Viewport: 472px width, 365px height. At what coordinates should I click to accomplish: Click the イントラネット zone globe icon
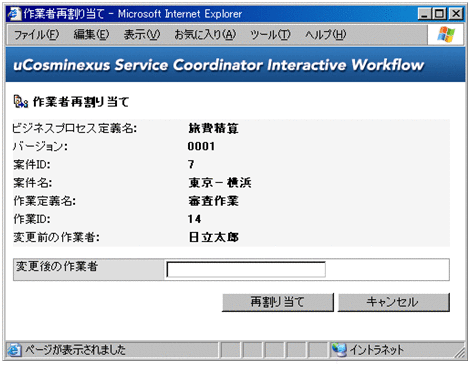339,350
